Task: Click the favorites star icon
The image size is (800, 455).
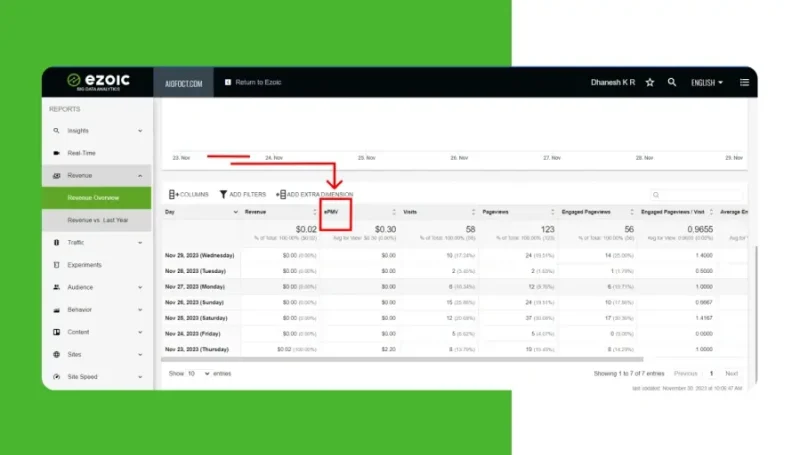Action: [x=649, y=82]
